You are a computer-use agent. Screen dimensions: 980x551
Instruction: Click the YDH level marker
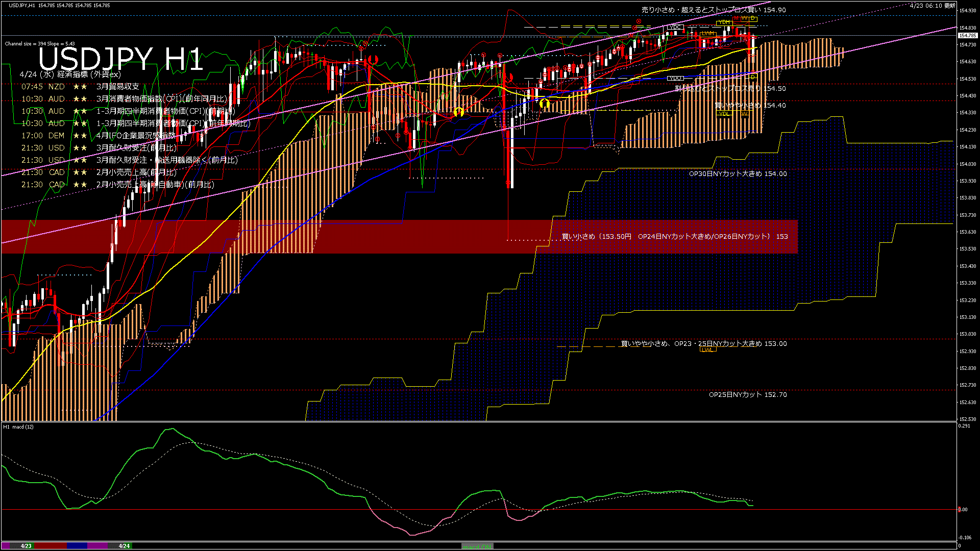pos(724,22)
